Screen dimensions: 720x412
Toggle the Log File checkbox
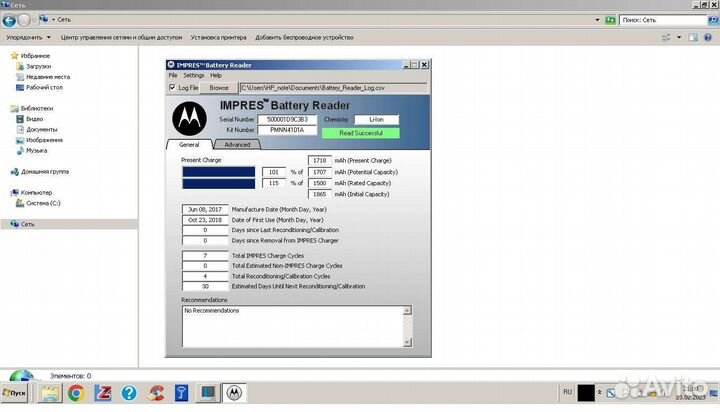click(173, 88)
